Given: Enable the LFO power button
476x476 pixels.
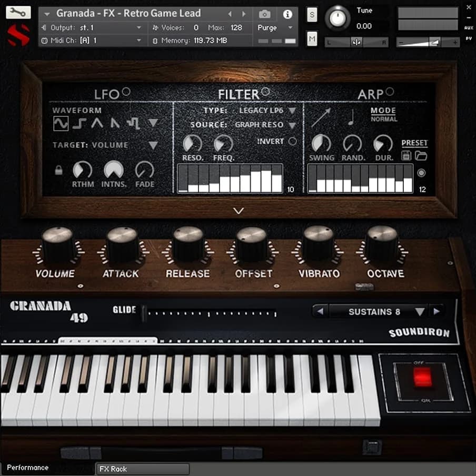Looking at the screenshot, I should (126, 92).
